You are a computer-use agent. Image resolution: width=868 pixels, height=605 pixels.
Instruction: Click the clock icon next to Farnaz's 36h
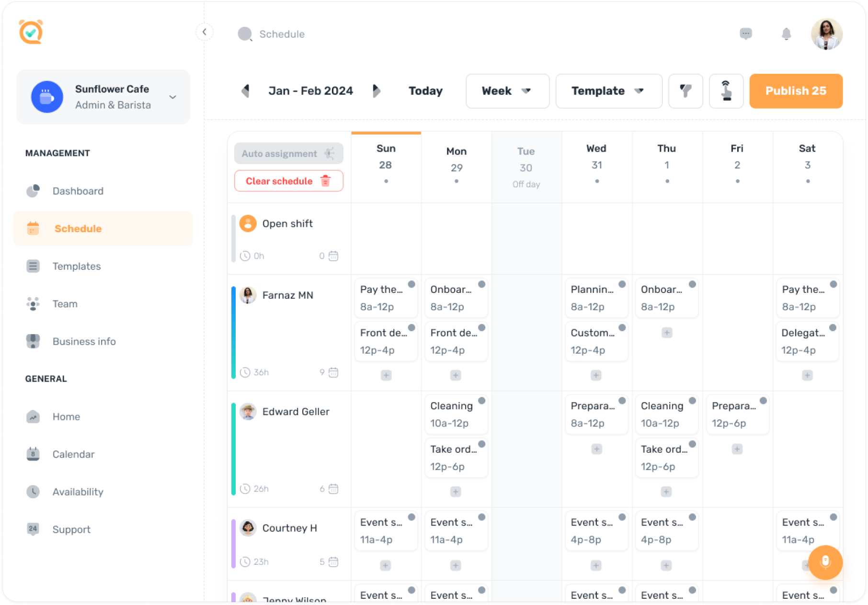point(244,372)
